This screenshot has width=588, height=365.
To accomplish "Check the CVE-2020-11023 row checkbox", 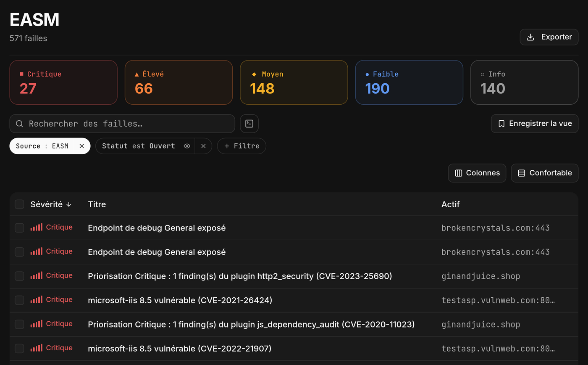I will (x=19, y=325).
